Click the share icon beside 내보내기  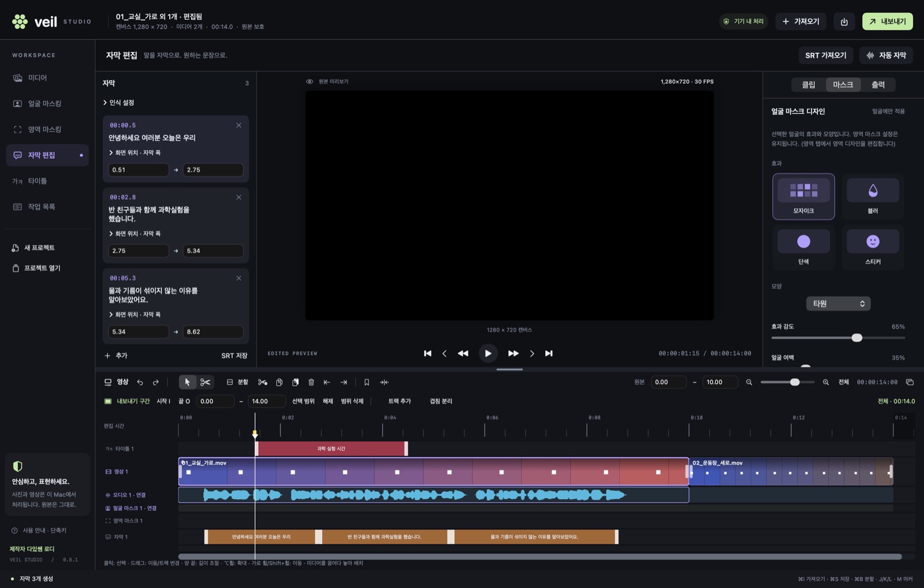844,21
